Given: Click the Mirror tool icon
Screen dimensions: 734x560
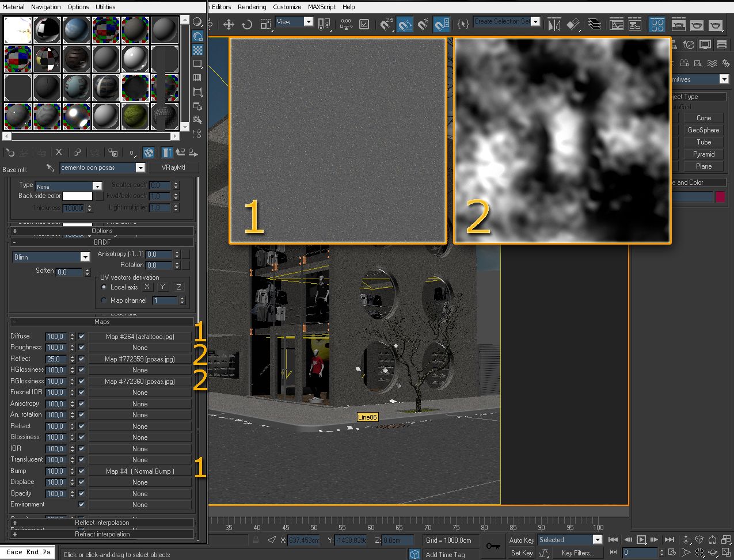Looking at the screenshot, I should pos(554,24).
